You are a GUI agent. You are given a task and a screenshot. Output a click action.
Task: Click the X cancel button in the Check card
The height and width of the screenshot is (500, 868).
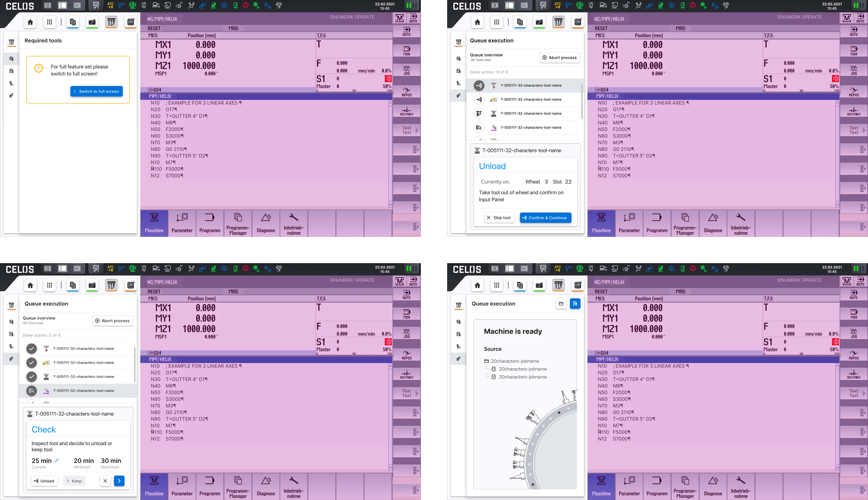(x=105, y=481)
